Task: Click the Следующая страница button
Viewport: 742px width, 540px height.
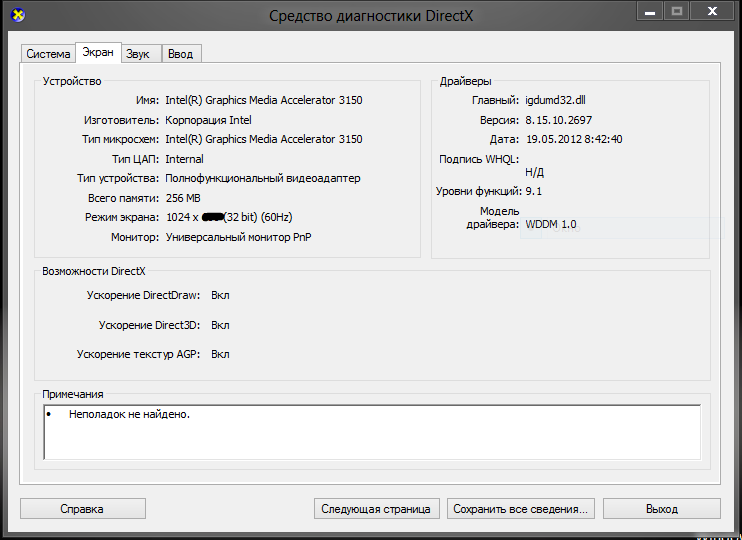Action: (376, 509)
